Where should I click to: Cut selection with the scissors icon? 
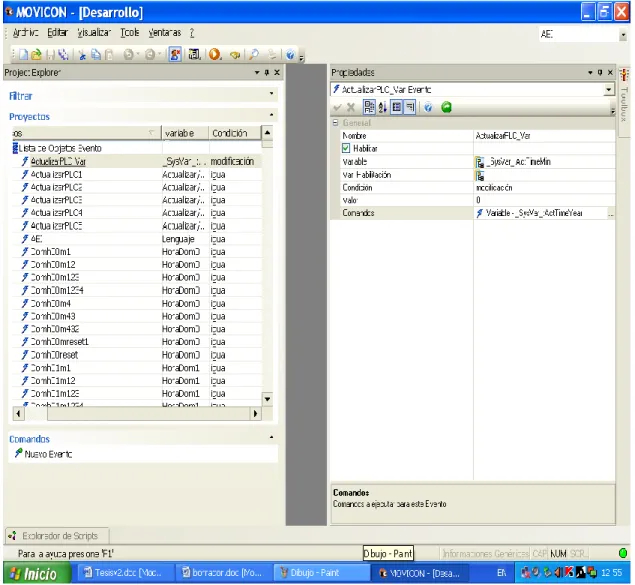tap(83, 55)
